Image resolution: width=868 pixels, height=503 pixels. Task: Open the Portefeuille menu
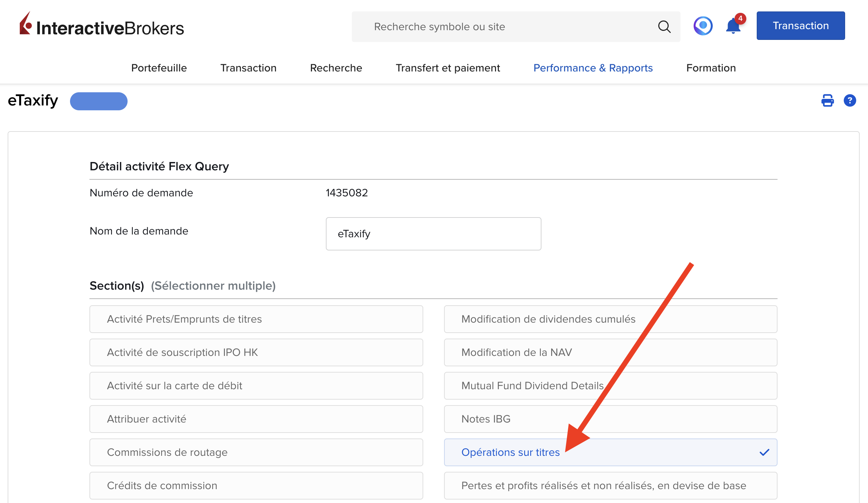159,68
